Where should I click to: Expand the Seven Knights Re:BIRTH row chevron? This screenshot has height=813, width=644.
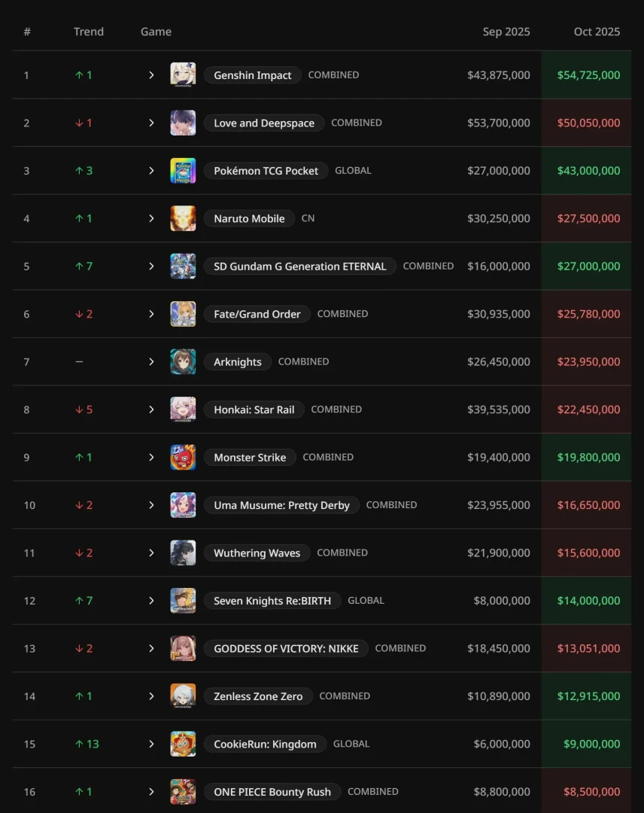pyautogui.click(x=151, y=601)
